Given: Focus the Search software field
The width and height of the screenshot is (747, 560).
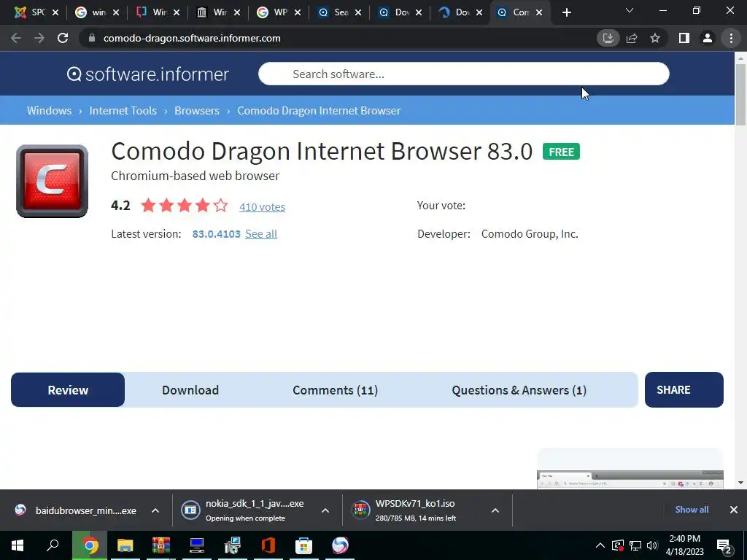Looking at the screenshot, I should [x=463, y=74].
